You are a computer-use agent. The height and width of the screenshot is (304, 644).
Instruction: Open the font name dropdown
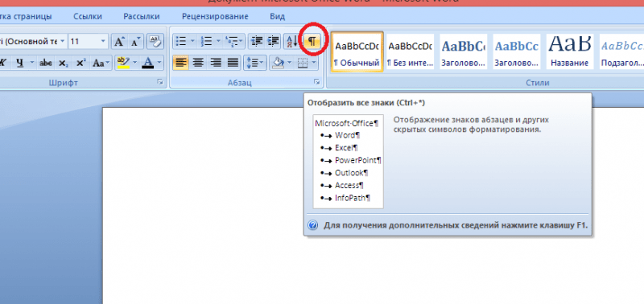point(63,42)
